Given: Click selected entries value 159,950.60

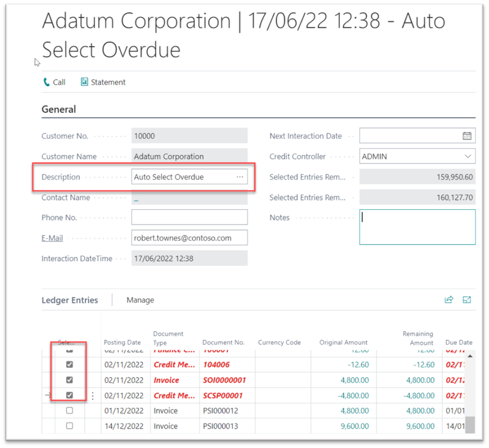Looking at the screenshot, I should (417, 177).
